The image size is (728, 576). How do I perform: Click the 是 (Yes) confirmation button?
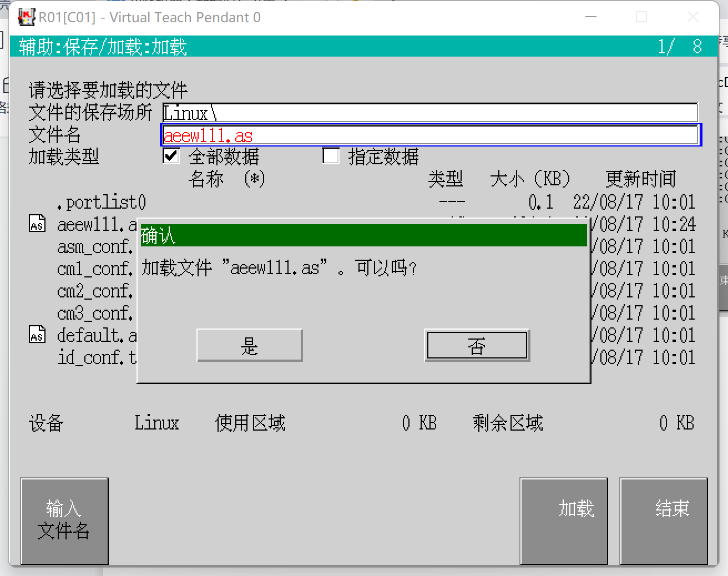click(249, 345)
